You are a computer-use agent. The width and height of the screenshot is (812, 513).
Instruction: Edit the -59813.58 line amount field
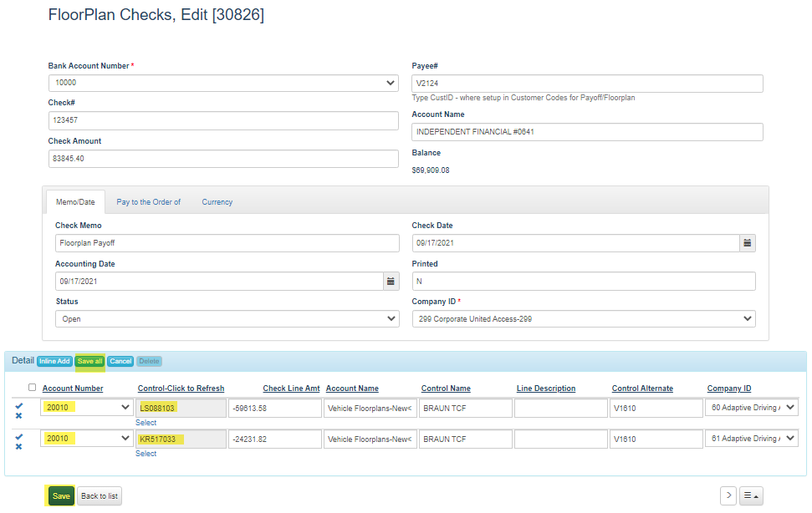pyautogui.click(x=275, y=408)
